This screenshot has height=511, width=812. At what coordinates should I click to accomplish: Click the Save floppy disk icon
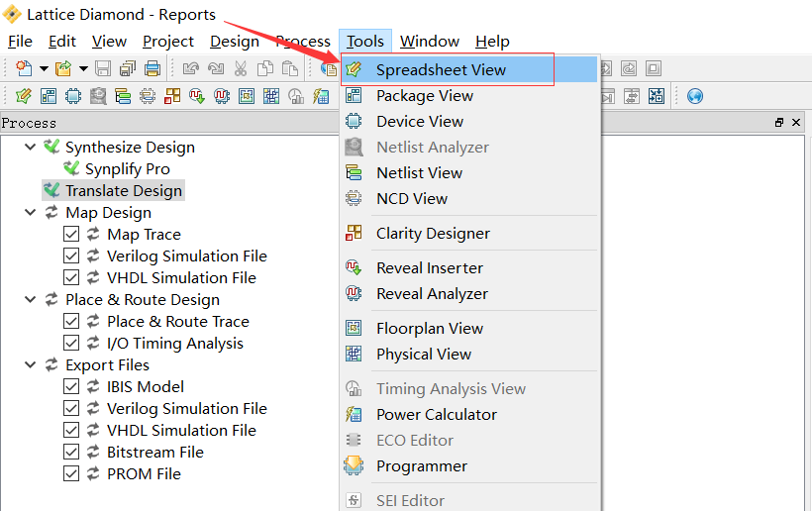[103, 68]
